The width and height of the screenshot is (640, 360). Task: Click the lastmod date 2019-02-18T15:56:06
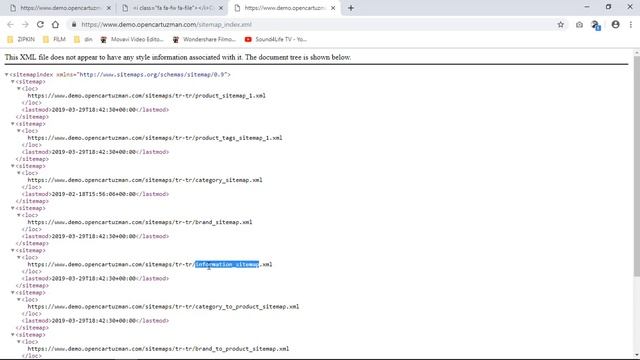pos(93,194)
